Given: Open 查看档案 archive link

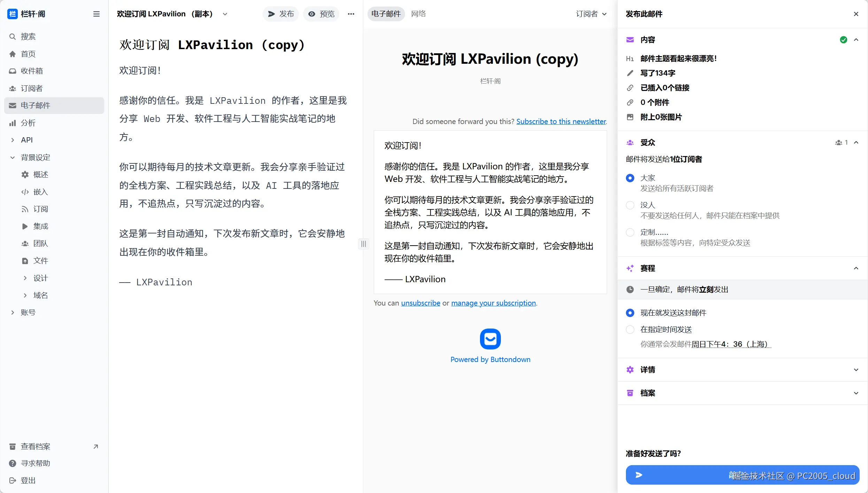Looking at the screenshot, I should [x=54, y=446].
